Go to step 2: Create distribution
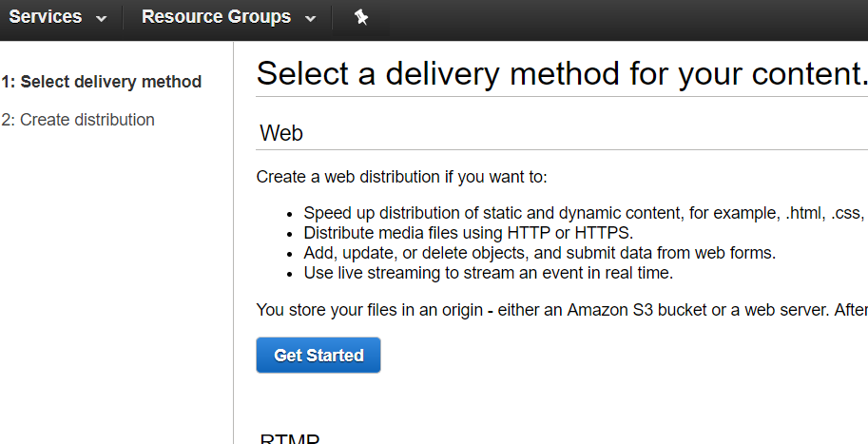Image resolution: width=868 pixels, height=444 pixels. (x=78, y=120)
